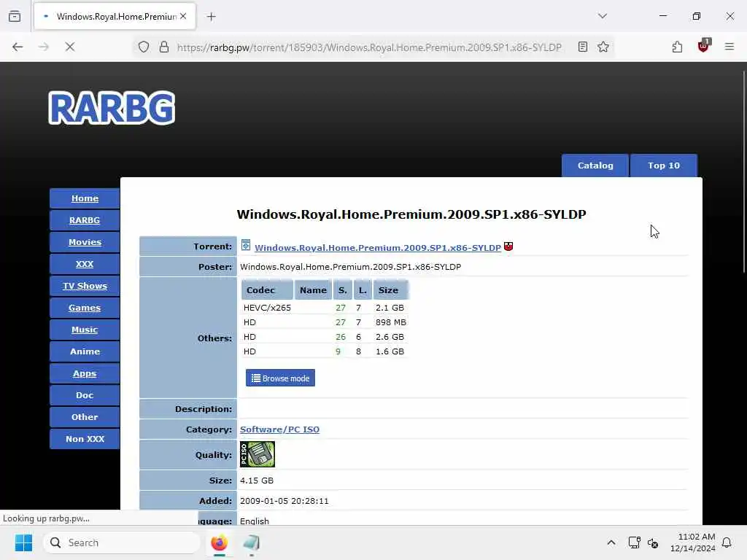
Task: Open the uBlock Origin extension icon
Action: [x=704, y=46]
